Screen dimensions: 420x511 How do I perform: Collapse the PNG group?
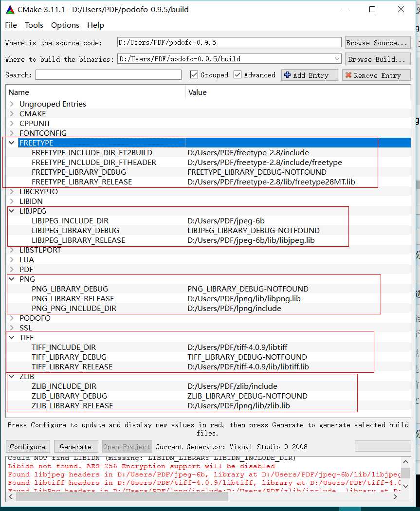12,279
